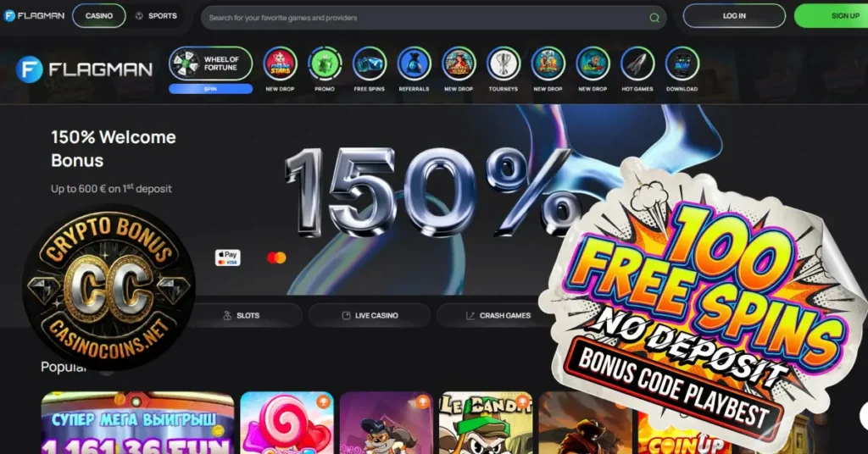Open the Tourneys trophy cup icon
Viewport: 868px width, 454px height.
pos(504,64)
